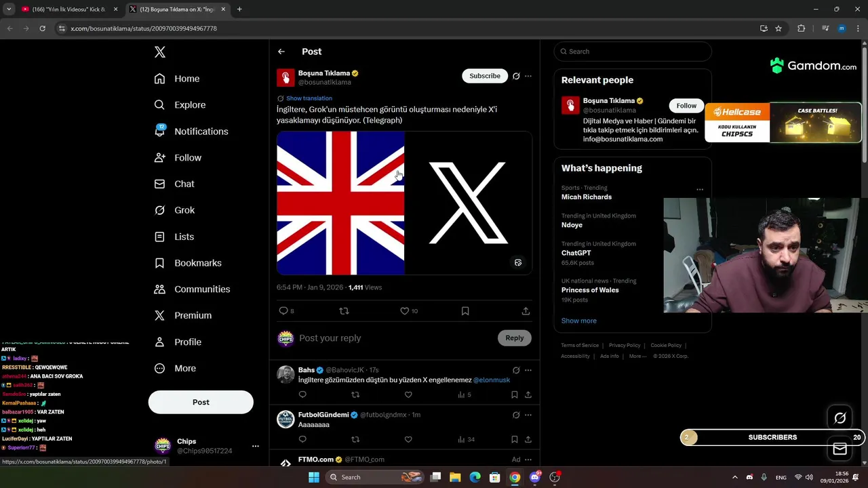Subscribe to Boşuna Tıklama
Screen dimensions: 868x488
(x=485, y=76)
